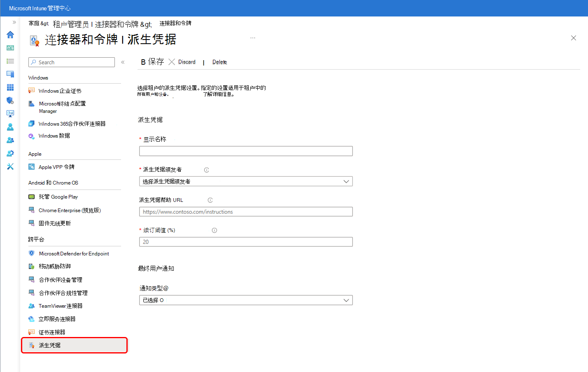Viewport: 588px width, 372px height.
Task: Open the Reports monitor icon
Action: [x=10, y=114]
